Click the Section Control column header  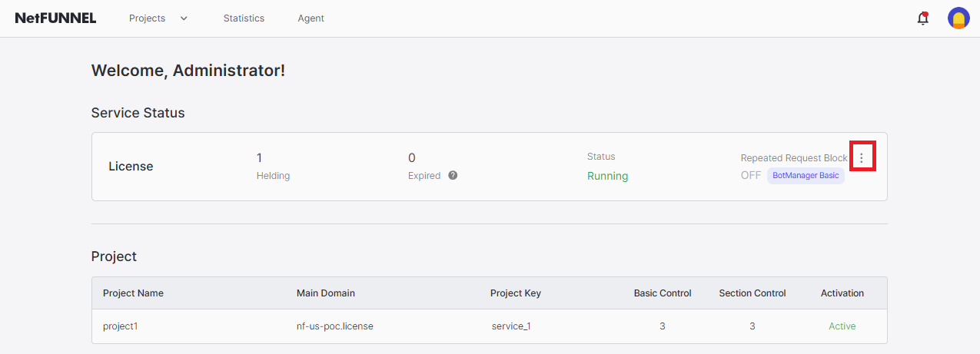(752, 293)
